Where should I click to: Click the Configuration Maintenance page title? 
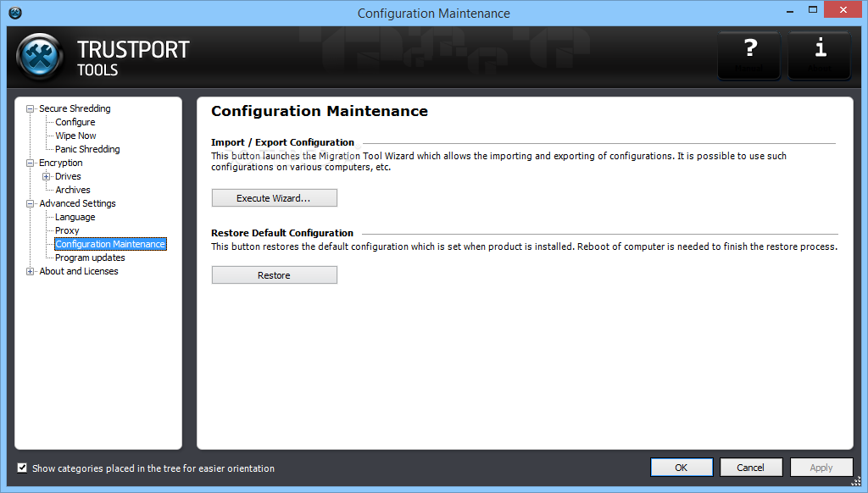pos(320,111)
